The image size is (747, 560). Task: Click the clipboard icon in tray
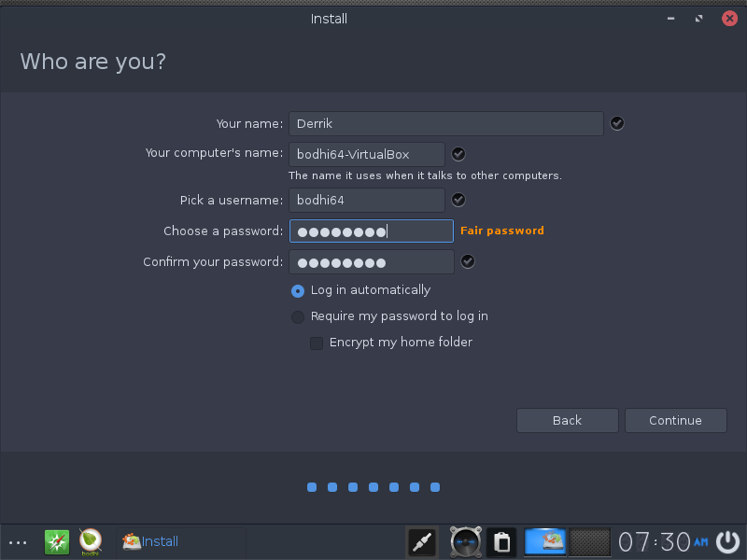pos(502,542)
